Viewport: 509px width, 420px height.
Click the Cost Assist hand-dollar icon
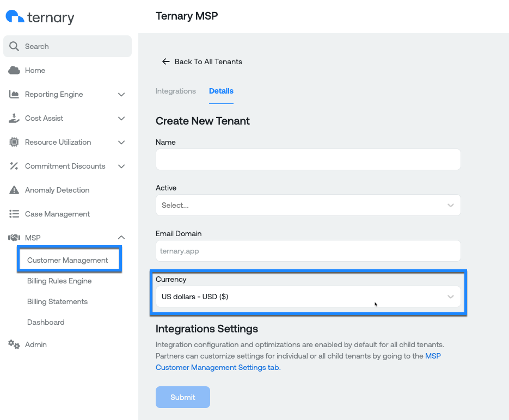click(x=14, y=119)
